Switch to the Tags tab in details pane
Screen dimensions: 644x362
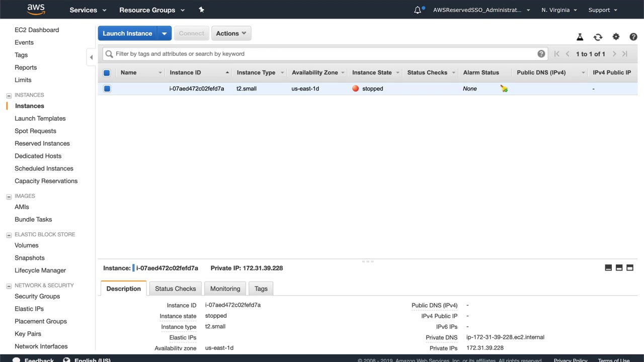click(x=261, y=289)
